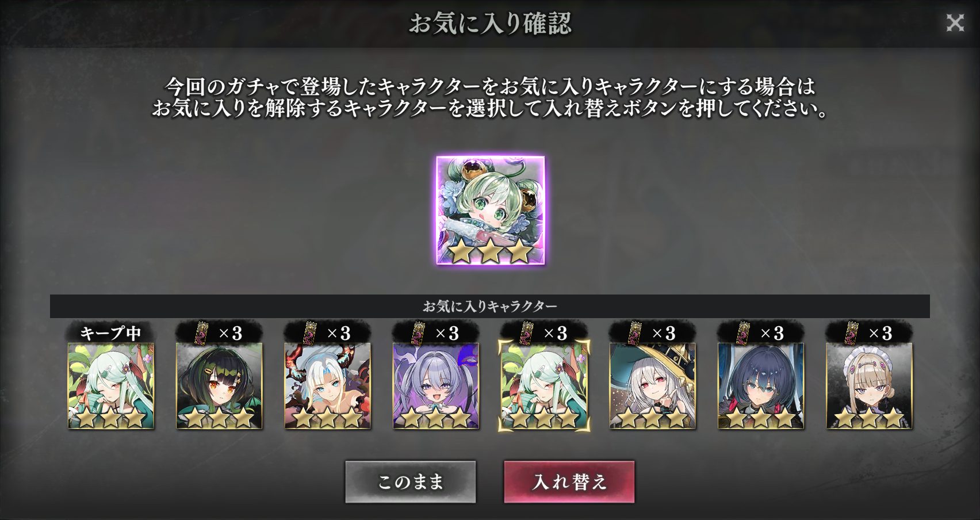Click the キープ中 label
980x520 pixels.
(x=110, y=333)
